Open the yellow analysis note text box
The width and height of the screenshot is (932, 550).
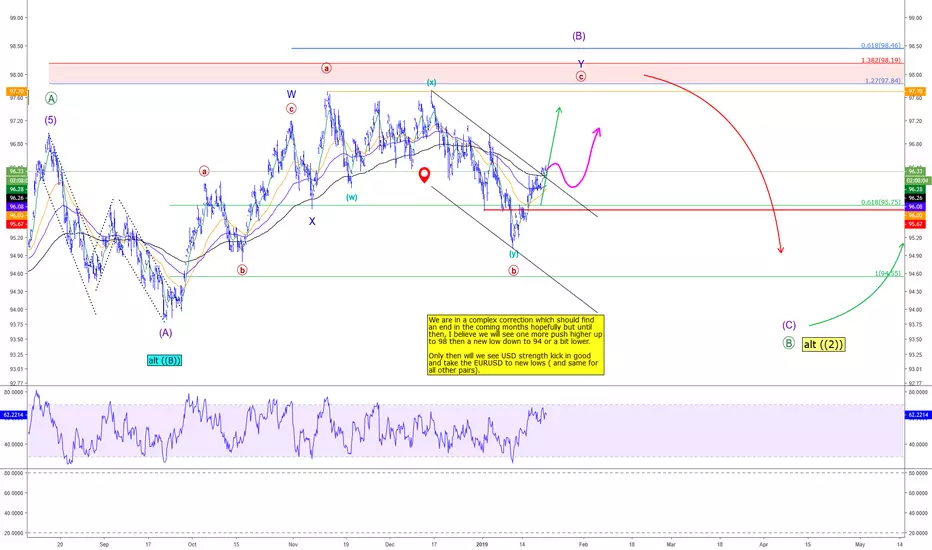(515, 345)
